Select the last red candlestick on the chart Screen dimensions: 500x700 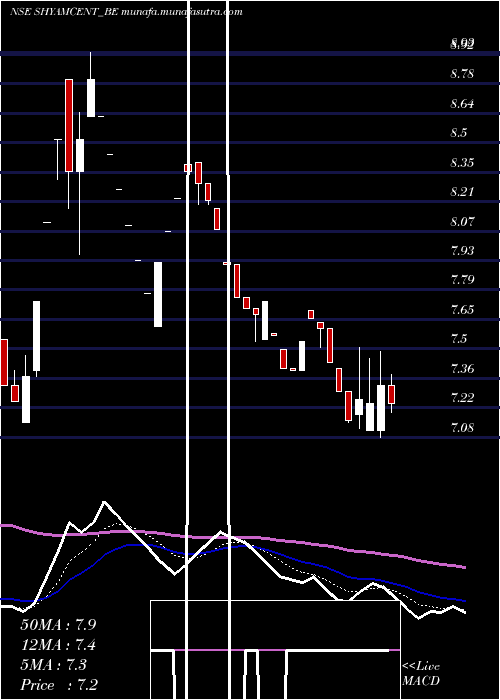[x=392, y=394]
